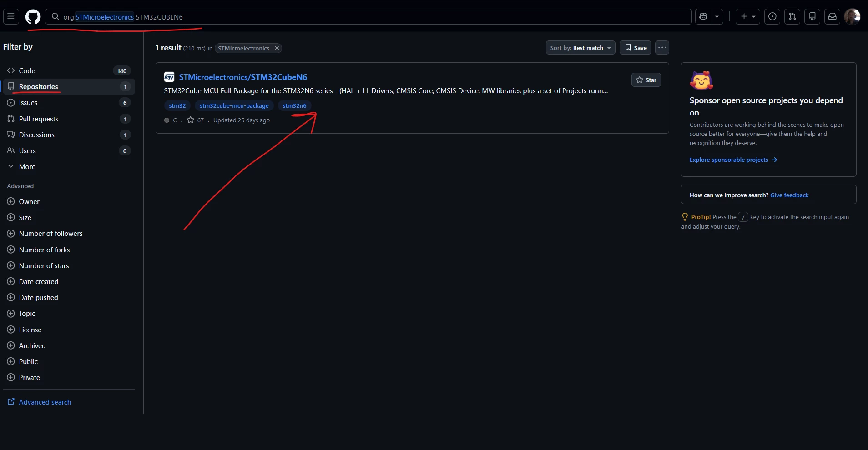Open the STMicroelectronics/STM32CubeN6 repository

(x=243, y=77)
